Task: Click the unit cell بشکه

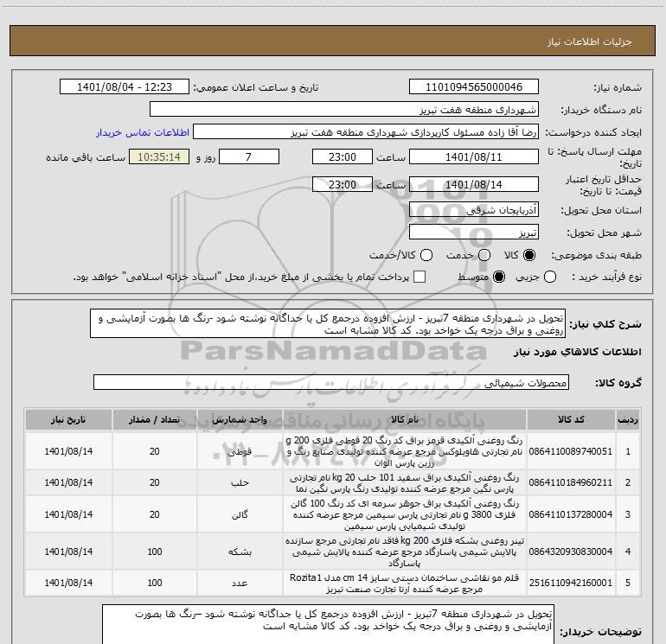Action: point(240,552)
